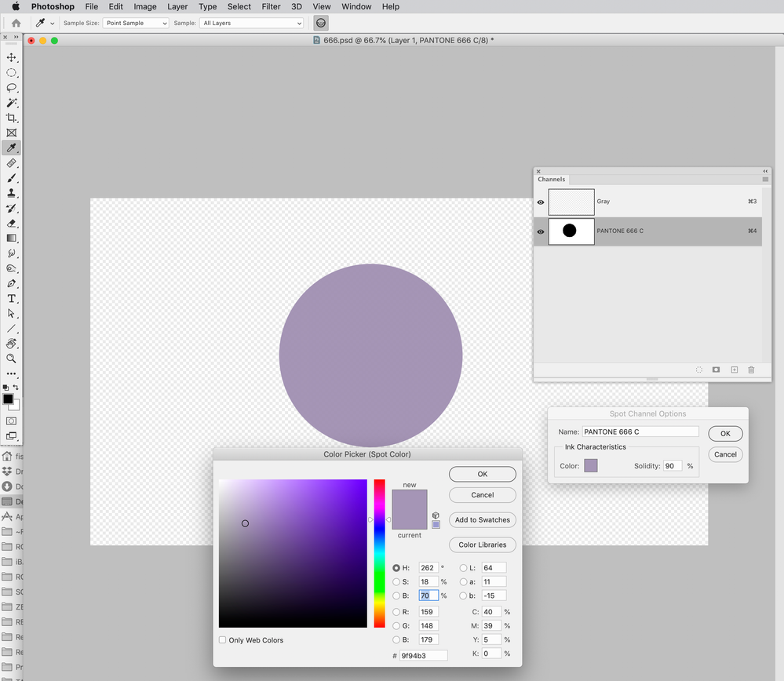Click Cancel in Spot Channel Options
The width and height of the screenshot is (784, 681).
point(725,454)
